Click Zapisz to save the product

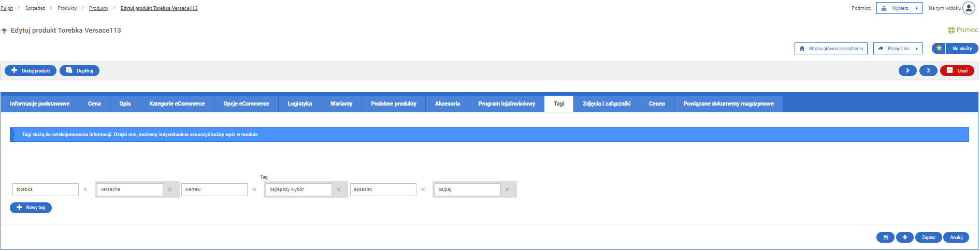click(x=928, y=238)
